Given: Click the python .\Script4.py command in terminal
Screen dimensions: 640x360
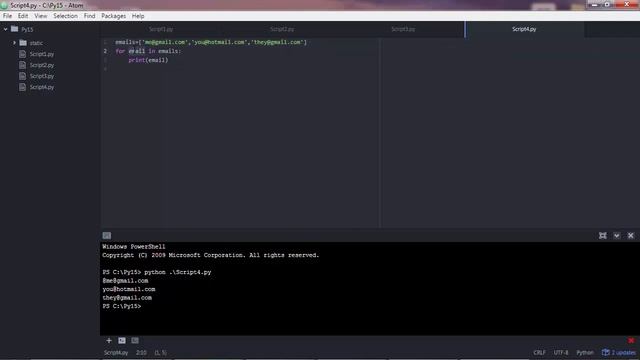Looking at the screenshot, I should 178,272.
